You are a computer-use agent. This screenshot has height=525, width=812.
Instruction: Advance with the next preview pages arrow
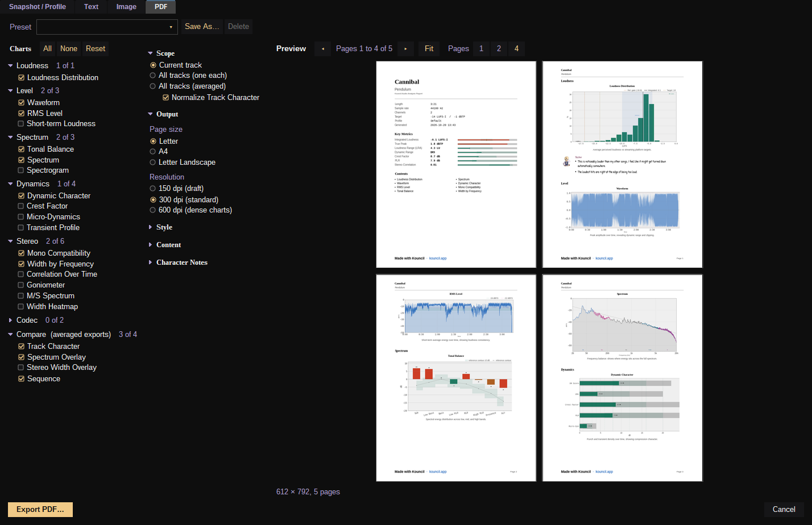click(x=405, y=49)
